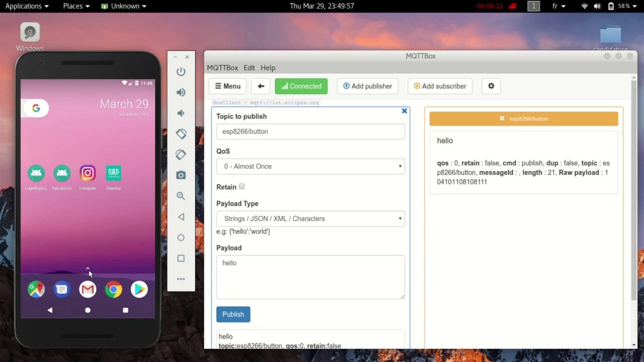Tap the Google search pill on phone
The width and height of the screenshot is (644, 362).
(36, 108)
